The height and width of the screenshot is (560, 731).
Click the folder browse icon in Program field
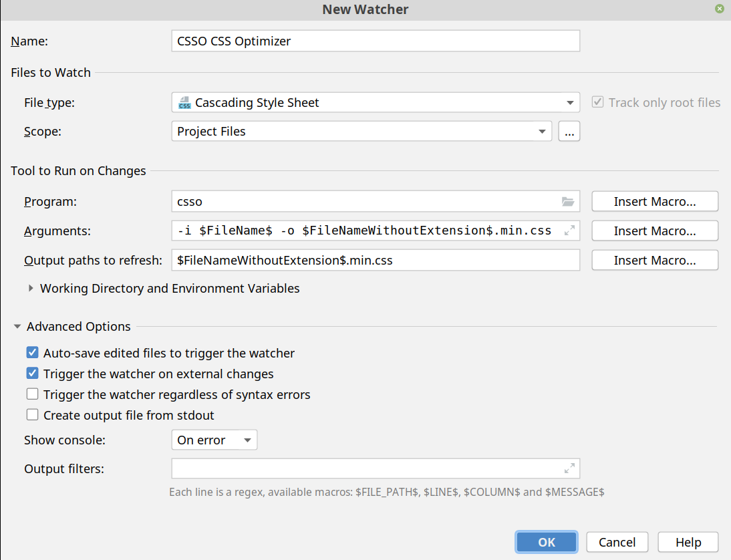[x=568, y=201]
